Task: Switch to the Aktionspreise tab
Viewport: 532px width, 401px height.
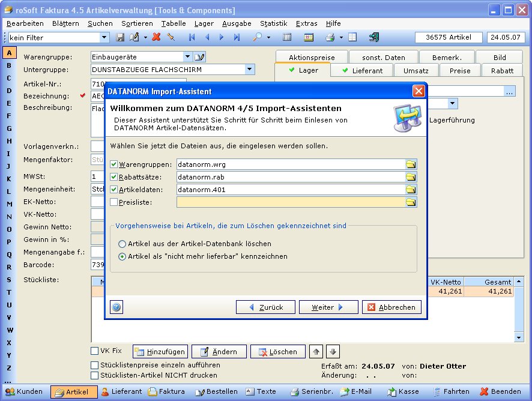Action: pyautogui.click(x=310, y=58)
